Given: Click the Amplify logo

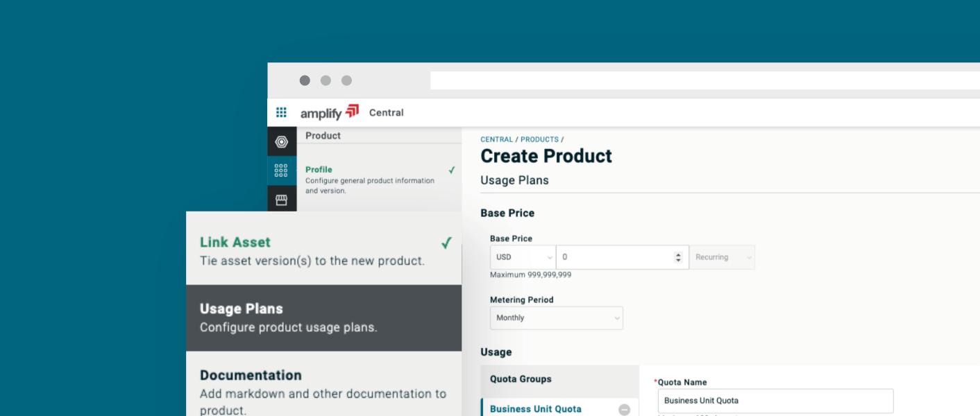Looking at the screenshot, I should (x=329, y=112).
